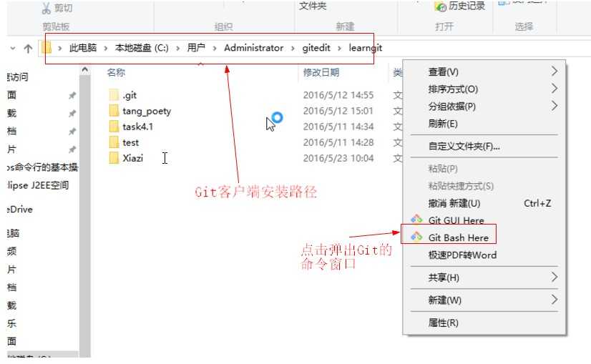The height and width of the screenshot is (364, 591).
Task: Open the .git folder icon
Action: (x=114, y=94)
